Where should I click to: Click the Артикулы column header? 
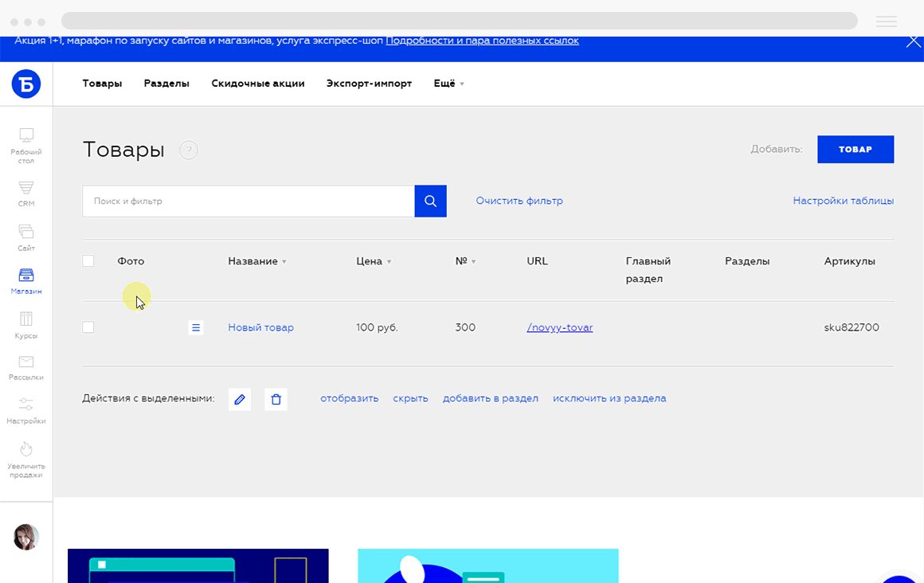[849, 261]
